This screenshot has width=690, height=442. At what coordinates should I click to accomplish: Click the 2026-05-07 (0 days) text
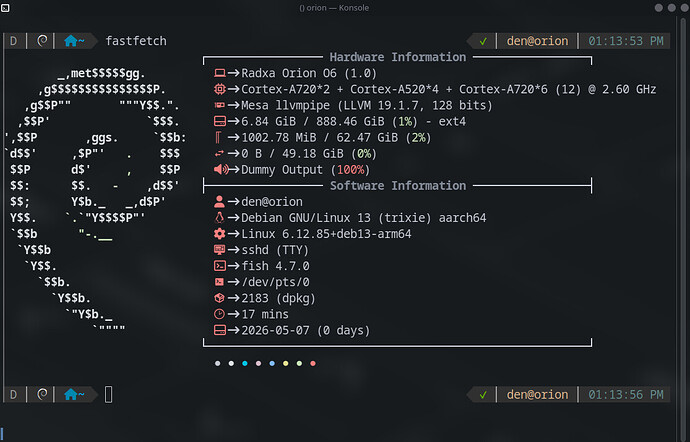pyautogui.click(x=306, y=330)
